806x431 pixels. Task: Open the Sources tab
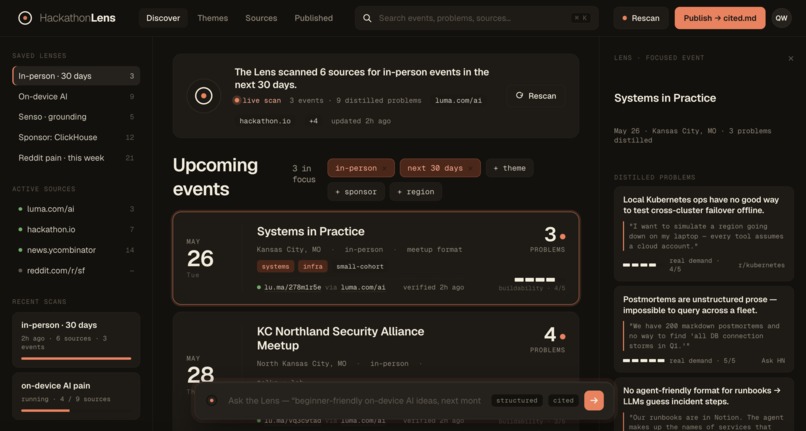tap(261, 18)
